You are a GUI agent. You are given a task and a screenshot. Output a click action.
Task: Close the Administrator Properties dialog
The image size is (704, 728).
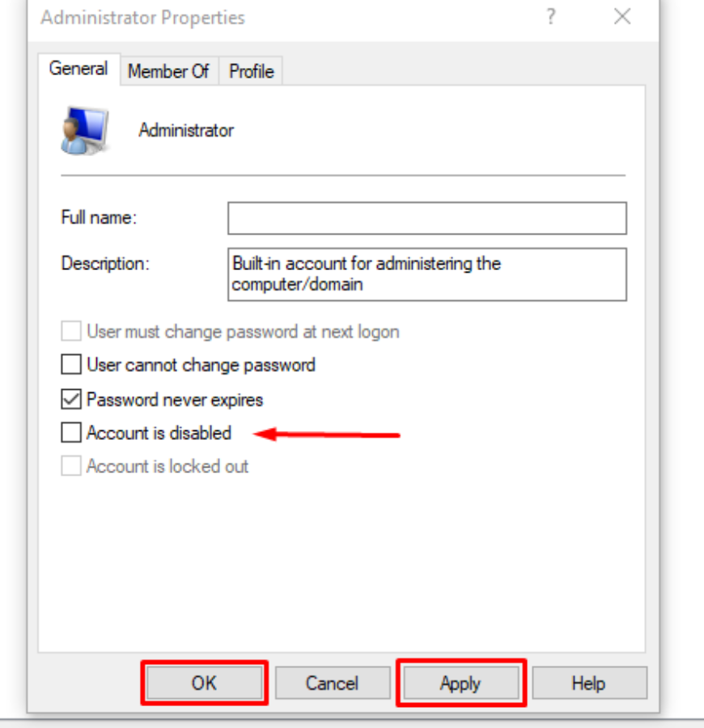click(x=622, y=17)
